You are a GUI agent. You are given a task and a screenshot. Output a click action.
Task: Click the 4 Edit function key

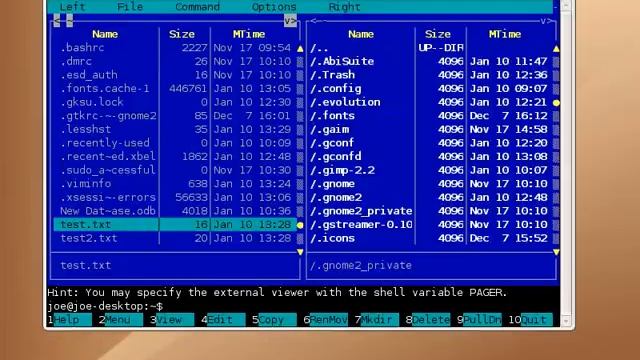coord(223,320)
